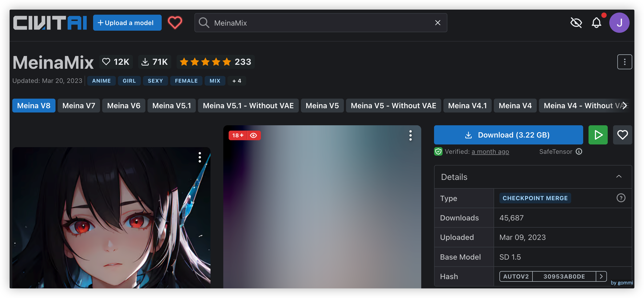Click the red heart icon in header
Viewport: 644px width, 298px height.
tap(175, 23)
